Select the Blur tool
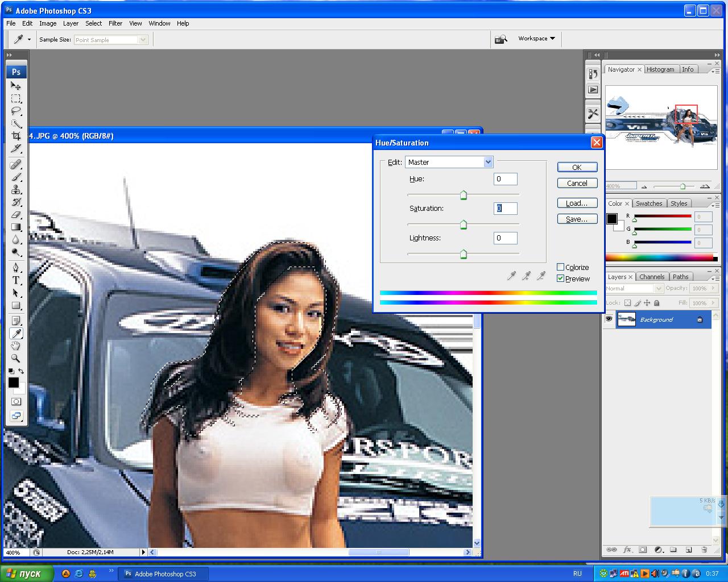 click(16, 240)
